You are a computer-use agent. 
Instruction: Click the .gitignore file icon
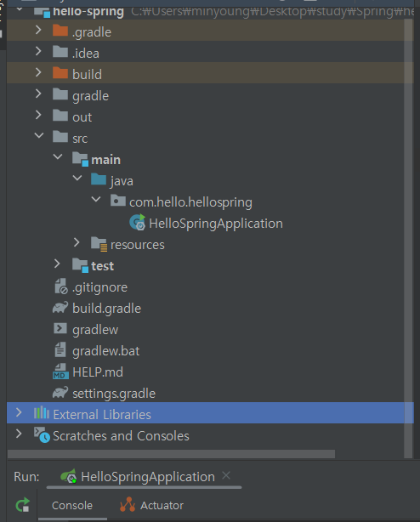pos(61,287)
